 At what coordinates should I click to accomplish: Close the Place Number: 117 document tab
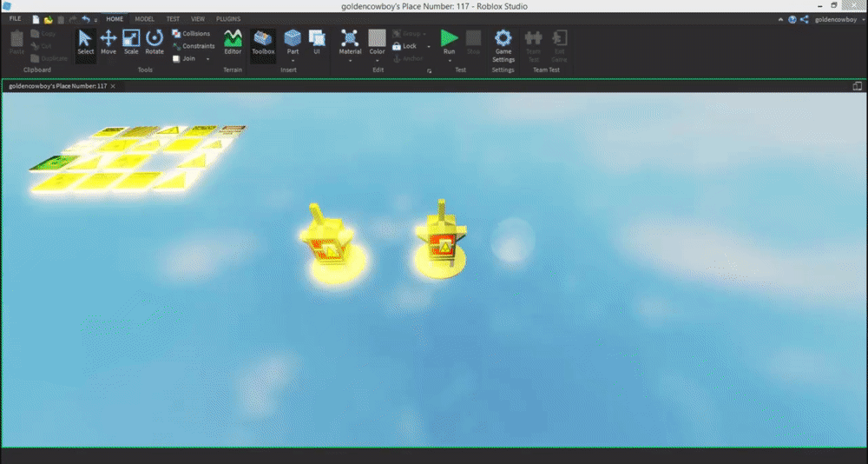coord(113,87)
